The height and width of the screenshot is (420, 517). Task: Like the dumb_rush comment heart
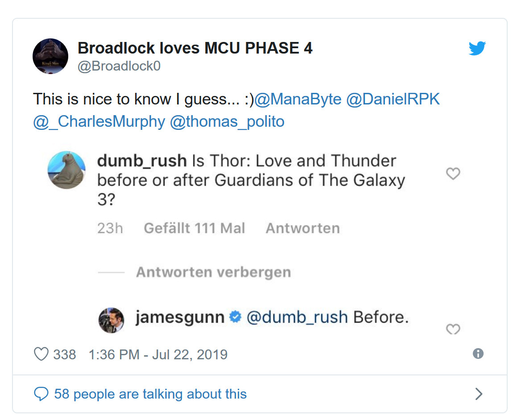click(453, 174)
